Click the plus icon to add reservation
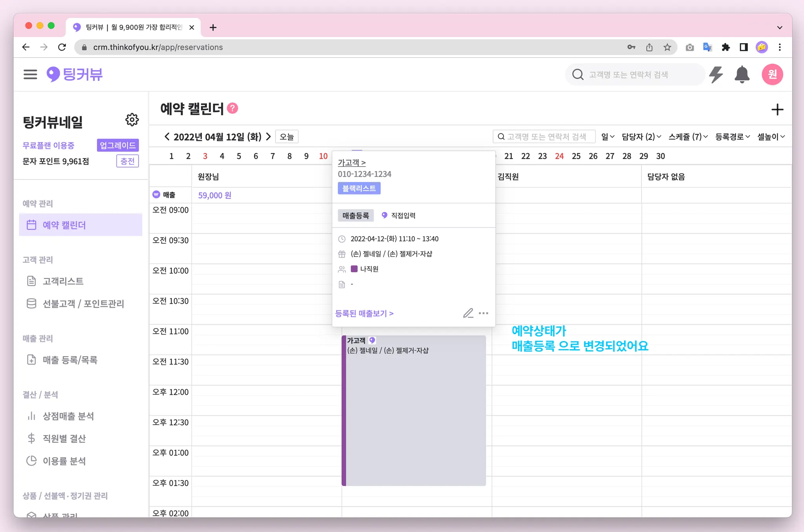Image resolution: width=804 pixels, height=532 pixels. (x=777, y=109)
